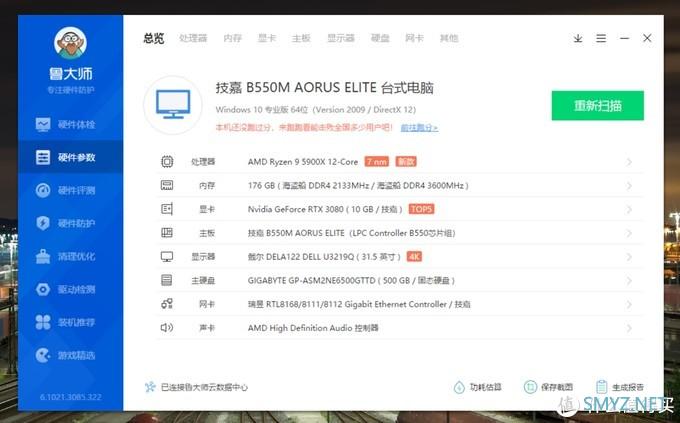Click the monitor icon in 显示器 row
This screenshot has height=423, width=680.
[167, 257]
